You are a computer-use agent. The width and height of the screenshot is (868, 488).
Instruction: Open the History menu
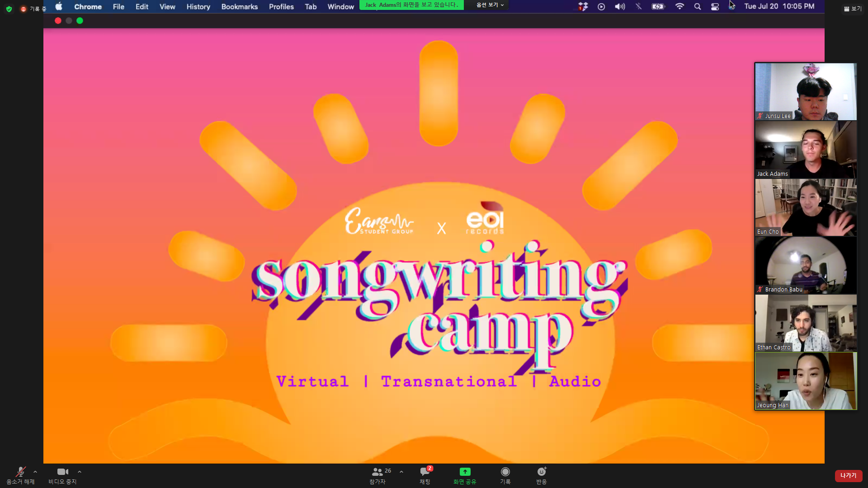(198, 7)
